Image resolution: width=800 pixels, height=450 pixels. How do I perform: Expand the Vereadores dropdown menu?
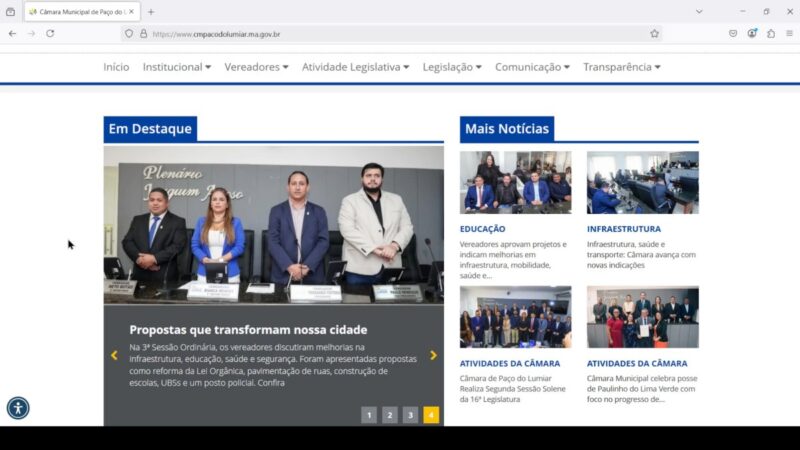257,67
